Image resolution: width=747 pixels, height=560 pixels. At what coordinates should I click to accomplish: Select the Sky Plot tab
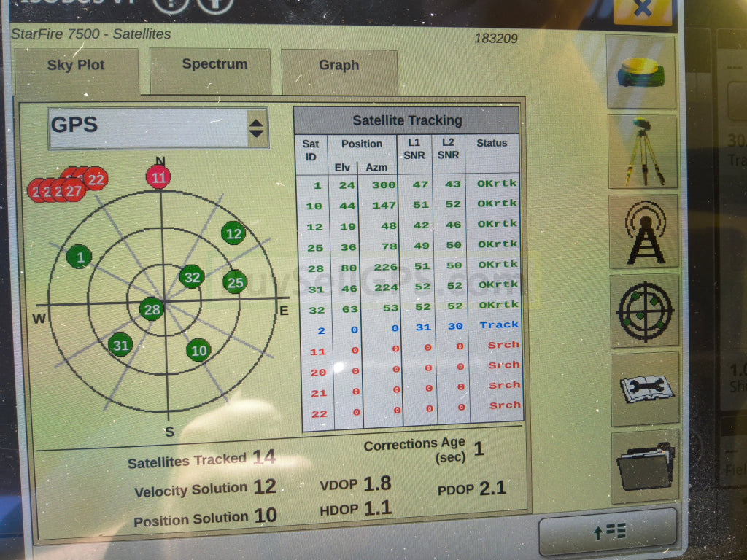(x=76, y=66)
